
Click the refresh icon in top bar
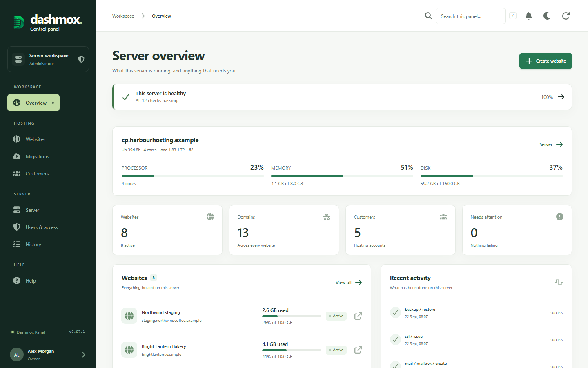pos(566,16)
